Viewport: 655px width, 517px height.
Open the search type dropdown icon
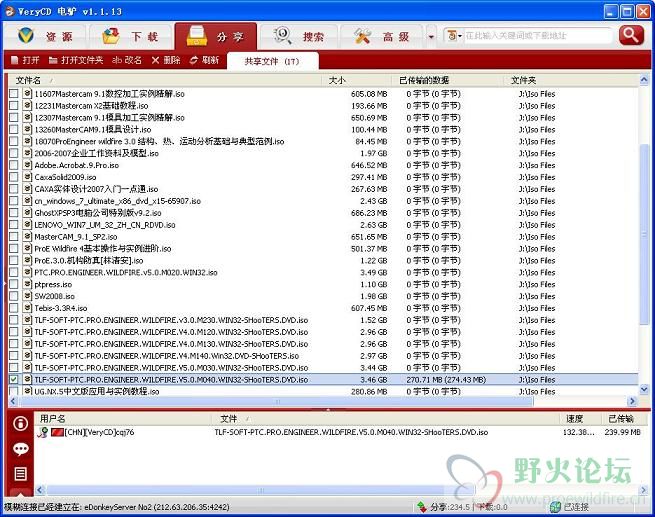click(x=454, y=36)
